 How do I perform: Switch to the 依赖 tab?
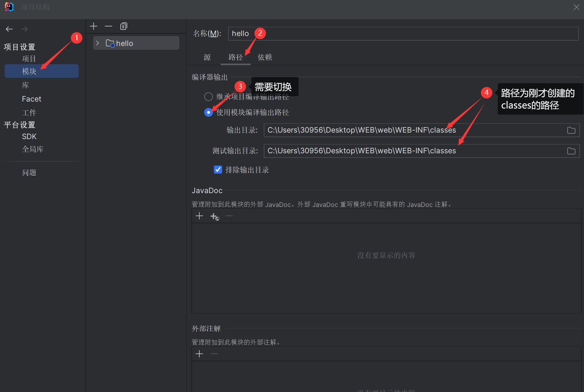(265, 57)
